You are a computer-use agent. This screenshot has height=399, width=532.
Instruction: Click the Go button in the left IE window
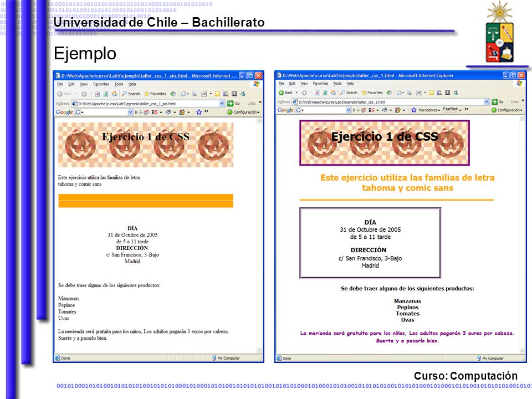tap(233, 104)
